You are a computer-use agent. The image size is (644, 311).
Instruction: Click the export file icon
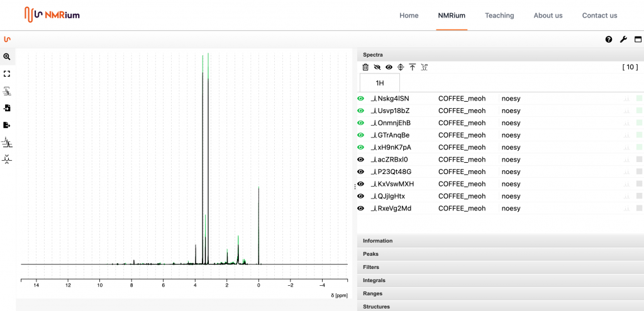pyautogui.click(x=7, y=125)
